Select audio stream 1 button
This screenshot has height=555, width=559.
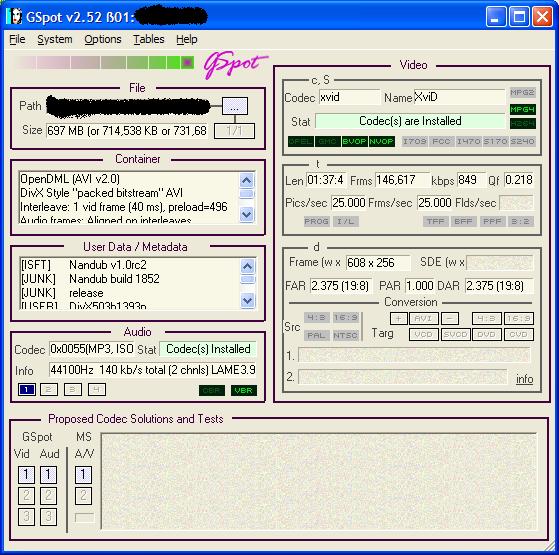click(27, 390)
